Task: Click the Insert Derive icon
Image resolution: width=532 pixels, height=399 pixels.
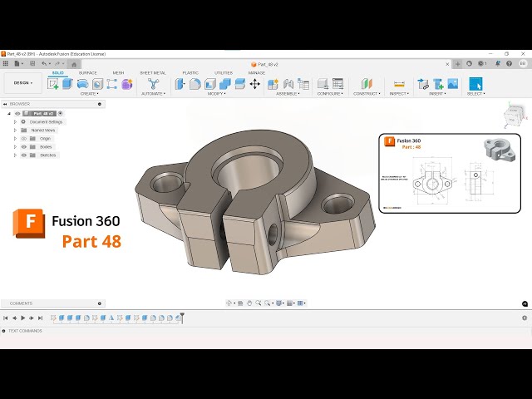Action: tap(423, 84)
